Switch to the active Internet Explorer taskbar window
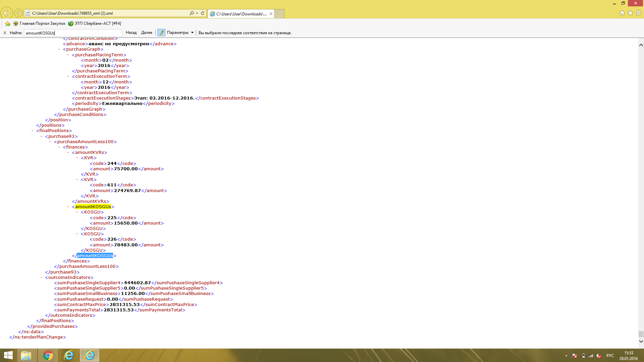The image size is (644, 362). point(90,355)
